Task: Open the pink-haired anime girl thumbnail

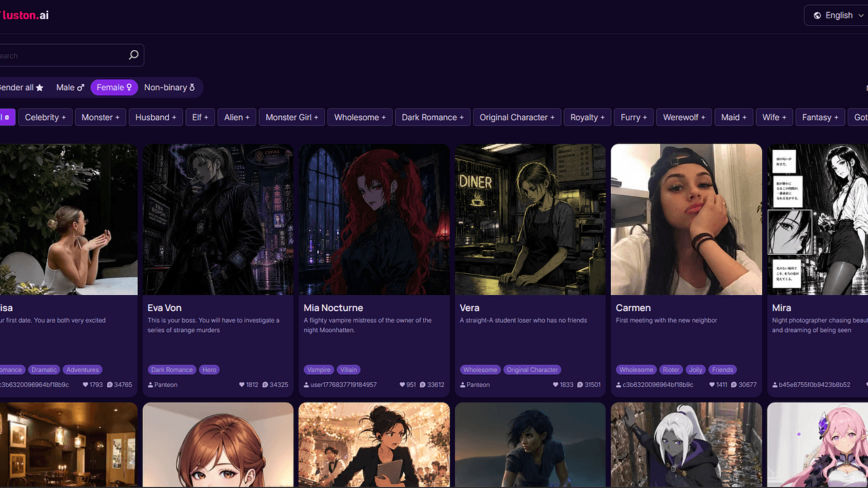Action: tap(818, 445)
